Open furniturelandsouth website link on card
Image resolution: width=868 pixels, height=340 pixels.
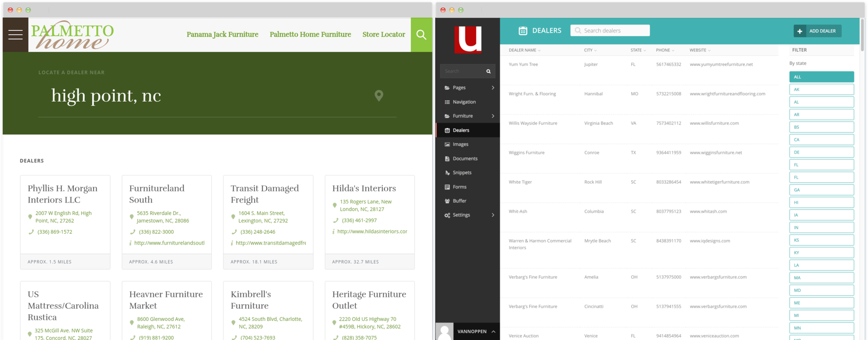click(x=169, y=243)
